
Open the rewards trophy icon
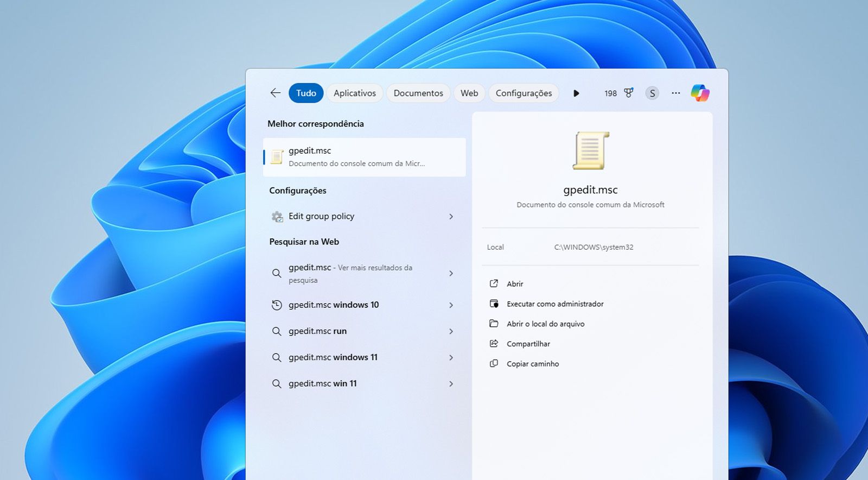tap(628, 93)
